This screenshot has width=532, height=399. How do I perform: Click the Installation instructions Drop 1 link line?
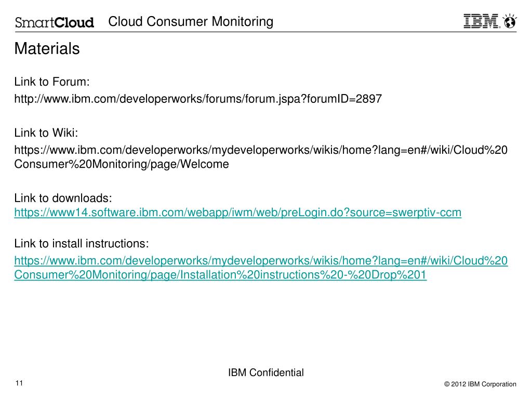pyautogui.click(x=220, y=275)
